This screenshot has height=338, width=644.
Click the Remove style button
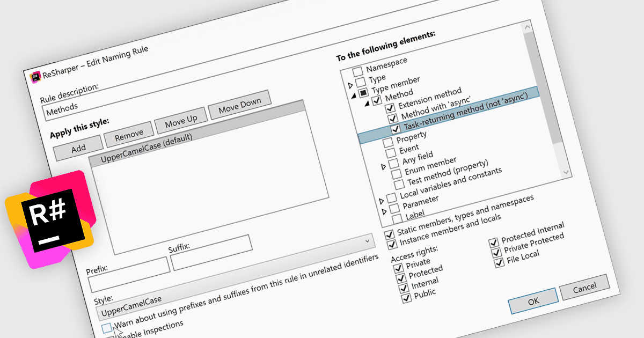click(129, 134)
